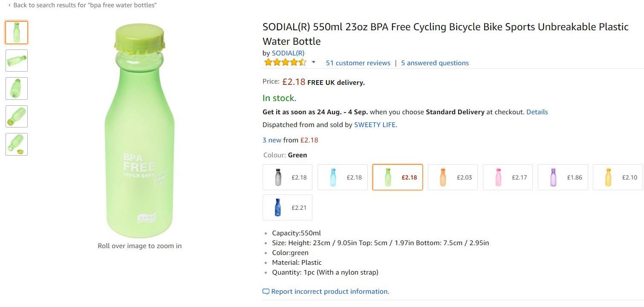The image size is (644, 307).
Task: Select the currently chosen green bottle swatch
Action: [x=397, y=177]
